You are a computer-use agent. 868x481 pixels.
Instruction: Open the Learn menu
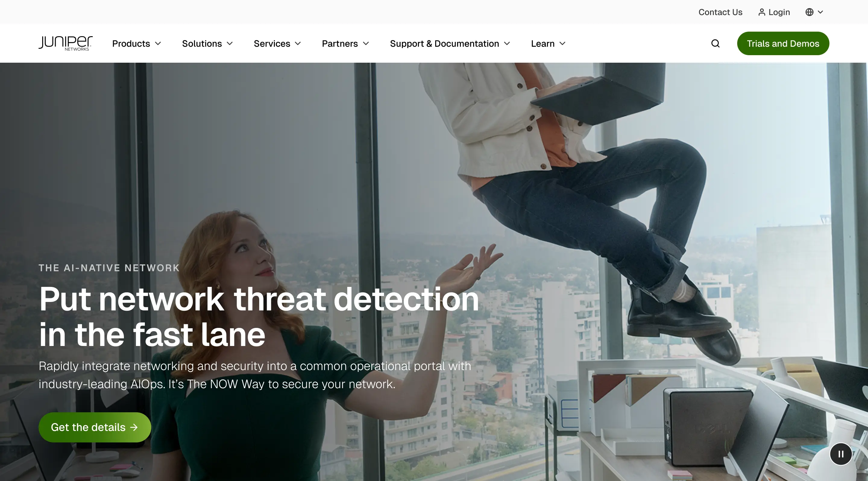[x=542, y=43]
